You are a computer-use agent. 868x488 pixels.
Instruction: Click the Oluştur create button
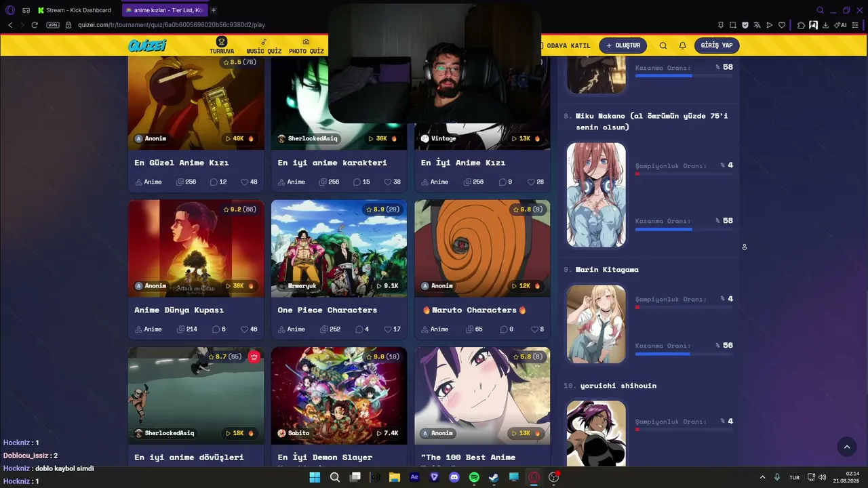point(623,45)
